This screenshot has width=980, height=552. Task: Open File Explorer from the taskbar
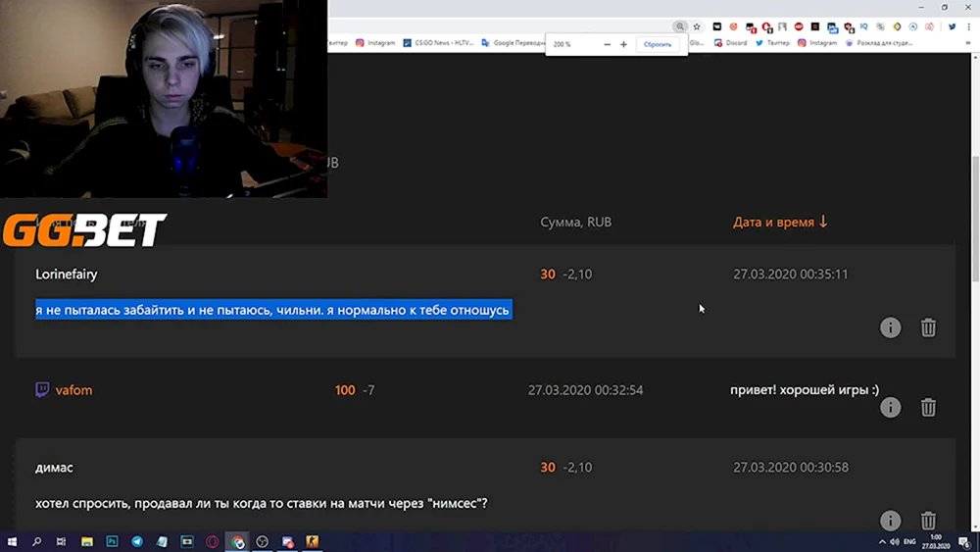[x=87, y=542]
